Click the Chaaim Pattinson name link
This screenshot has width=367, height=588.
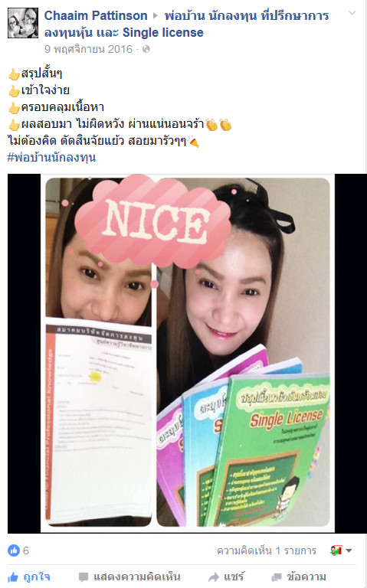[96, 16]
